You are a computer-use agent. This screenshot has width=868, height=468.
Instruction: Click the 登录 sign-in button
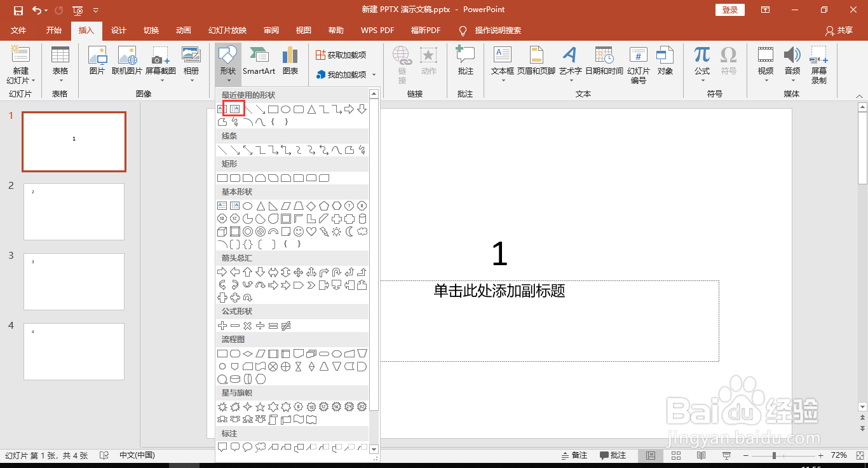click(730, 10)
